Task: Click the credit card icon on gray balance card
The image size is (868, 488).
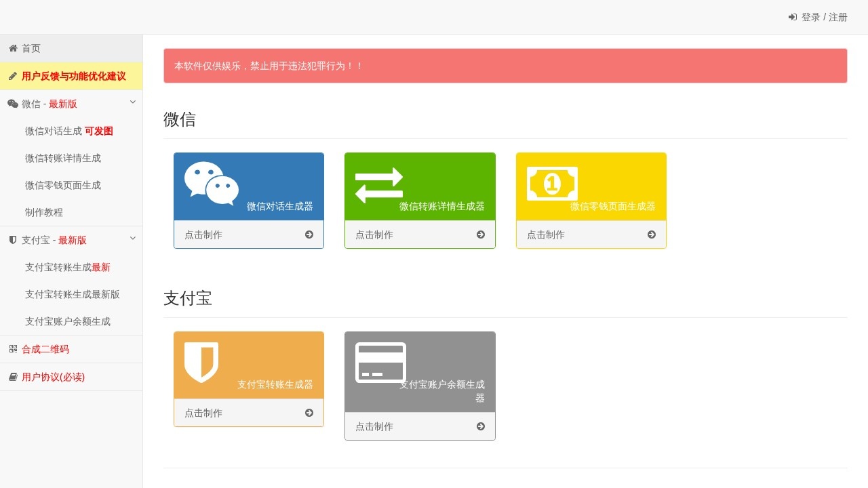Action: [x=380, y=362]
